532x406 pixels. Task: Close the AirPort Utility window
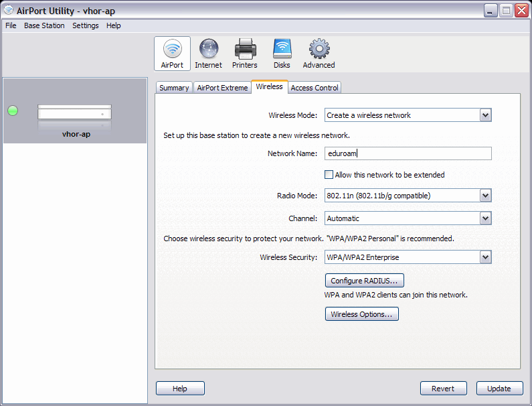coord(521,11)
